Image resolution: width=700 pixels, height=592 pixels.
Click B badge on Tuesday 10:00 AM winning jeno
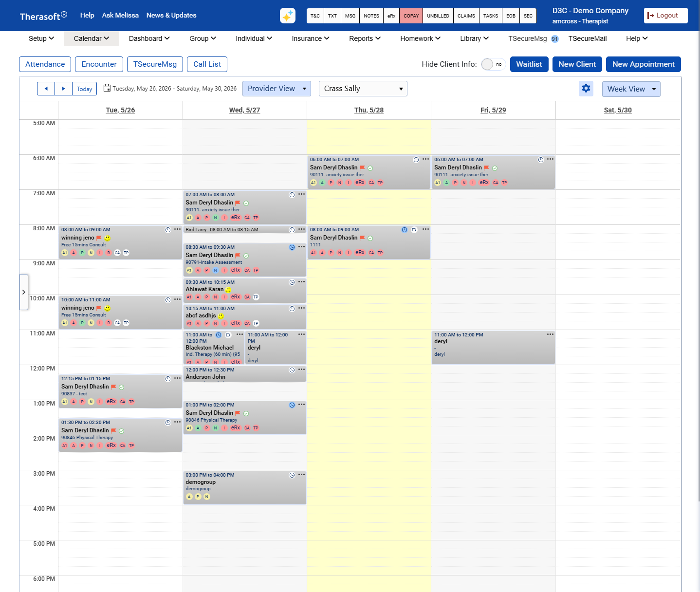tap(109, 323)
